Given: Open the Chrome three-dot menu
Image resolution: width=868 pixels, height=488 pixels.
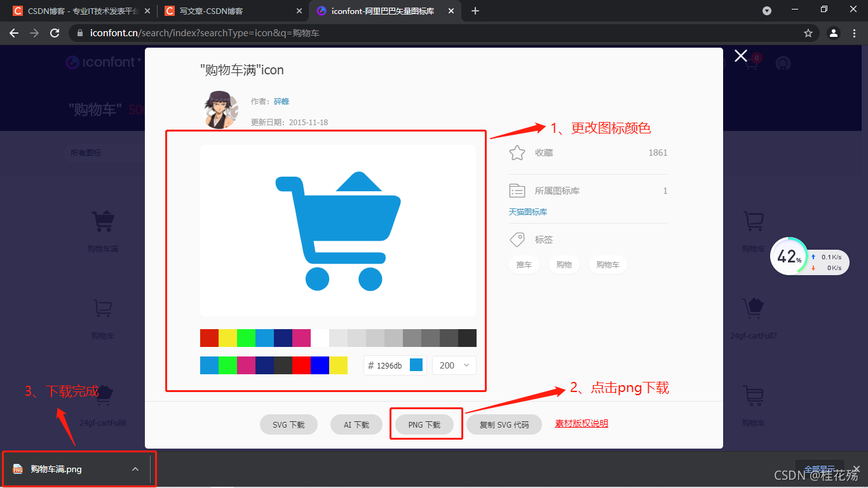Looking at the screenshot, I should [x=855, y=33].
